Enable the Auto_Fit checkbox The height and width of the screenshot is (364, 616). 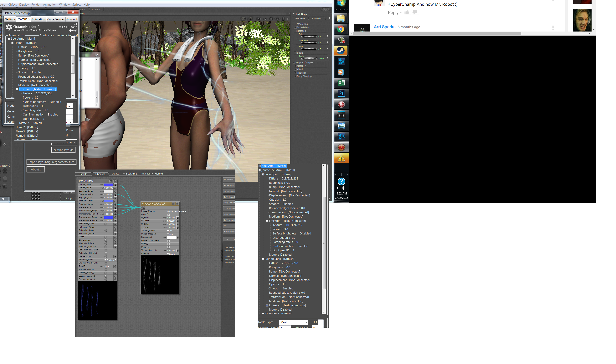pyautogui.click(x=168, y=214)
